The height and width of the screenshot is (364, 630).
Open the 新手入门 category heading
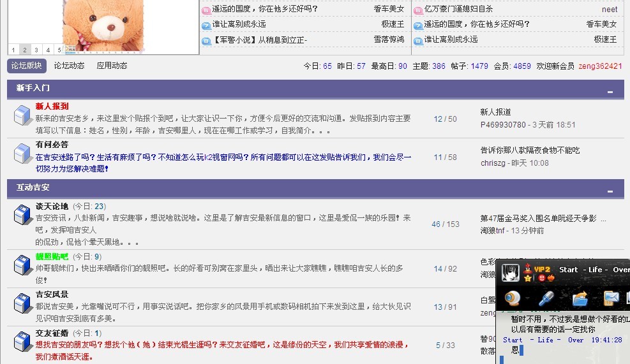33,88
